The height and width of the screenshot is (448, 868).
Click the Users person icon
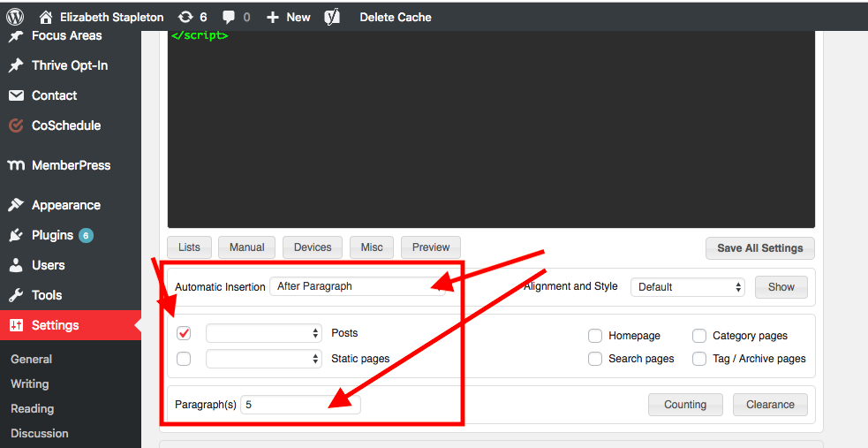(x=16, y=265)
